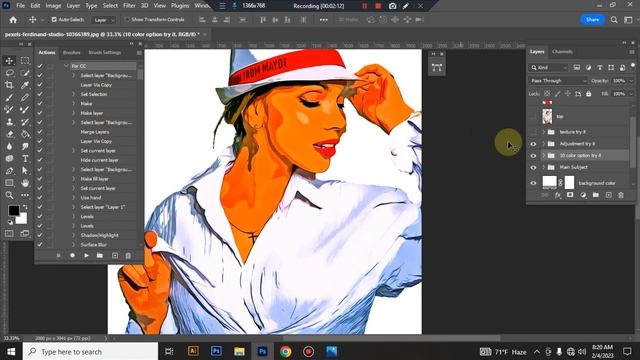Open the Kind filter dropdown

(x=549, y=67)
